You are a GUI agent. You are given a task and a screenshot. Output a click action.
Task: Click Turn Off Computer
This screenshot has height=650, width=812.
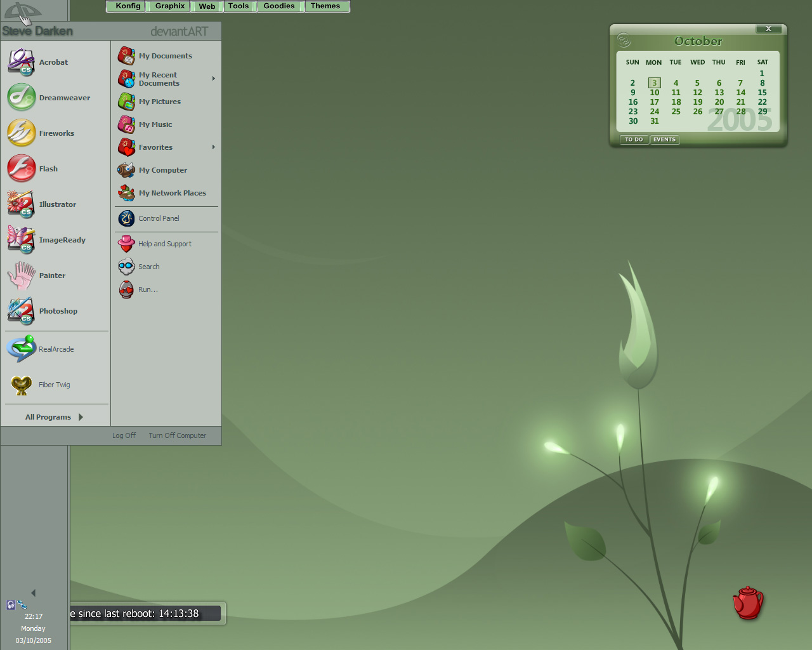click(177, 435)
